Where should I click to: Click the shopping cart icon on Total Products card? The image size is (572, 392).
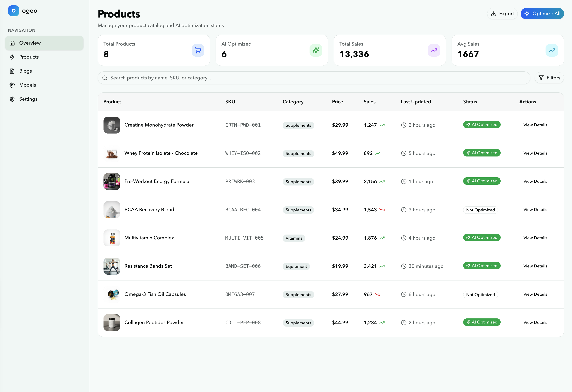pos(198,50)
